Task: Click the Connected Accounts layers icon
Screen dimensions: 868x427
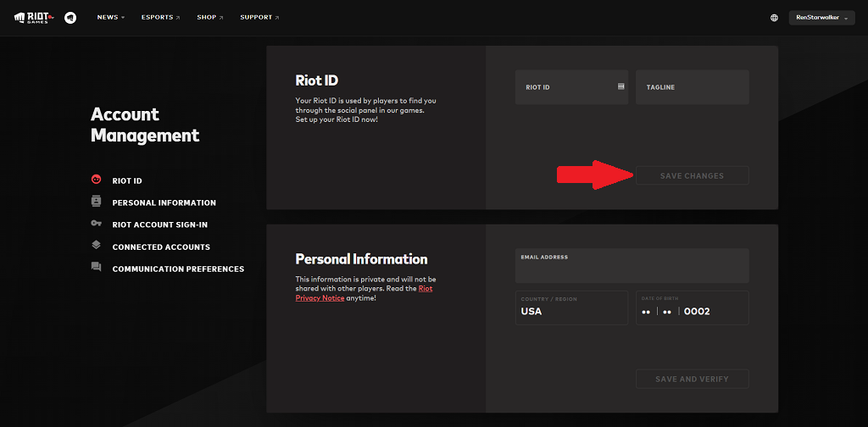Action: [96, 246]
